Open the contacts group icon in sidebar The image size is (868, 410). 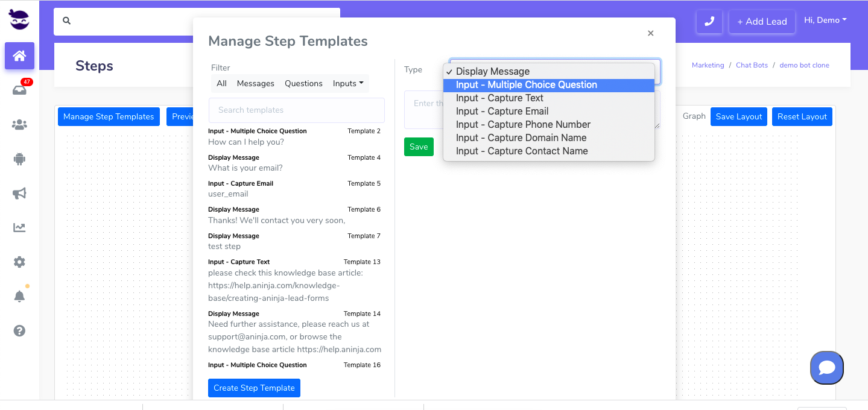coord(19,125)
